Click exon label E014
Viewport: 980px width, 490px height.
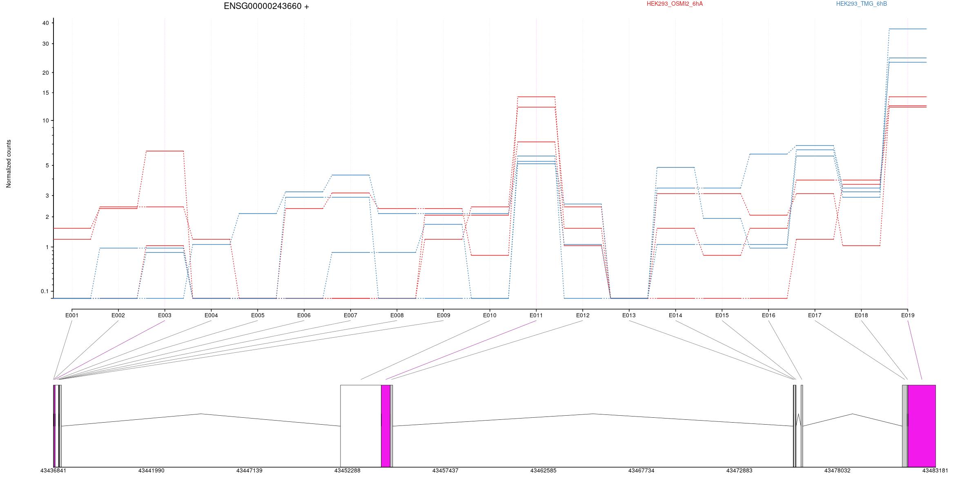pos(675,315)
